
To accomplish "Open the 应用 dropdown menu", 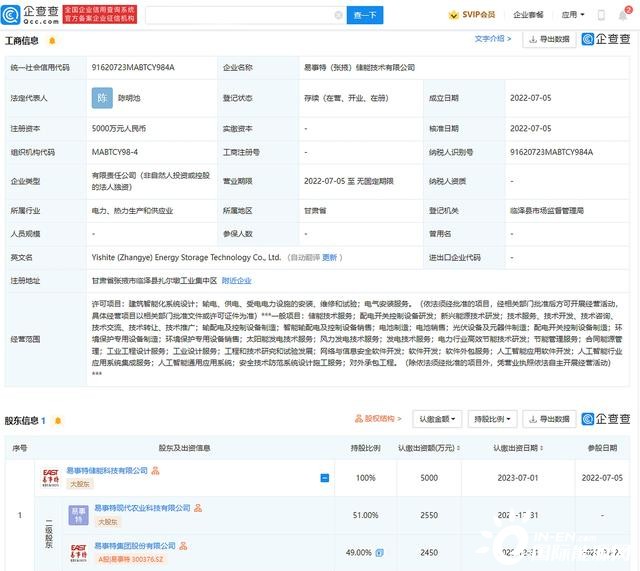I will 573,15.
